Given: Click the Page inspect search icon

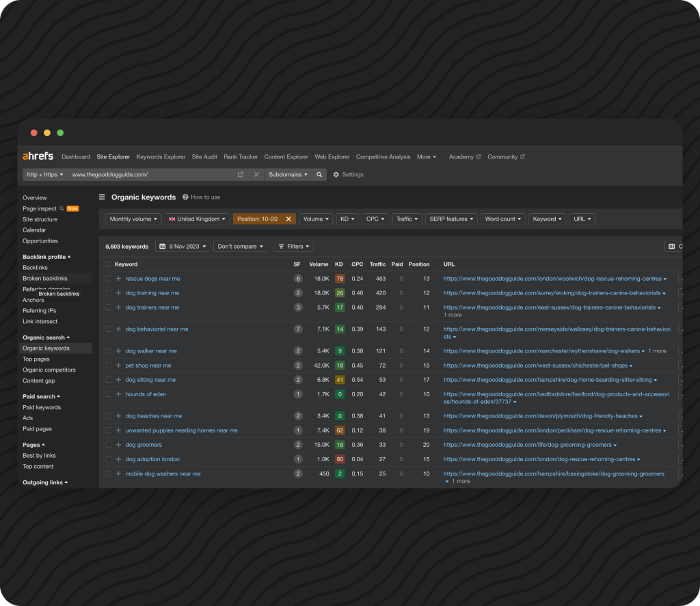Looking at the screenshot, I should 62,208.
